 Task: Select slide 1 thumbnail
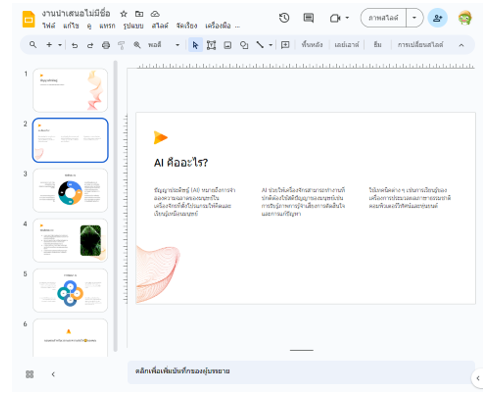[x=70, y=90]
